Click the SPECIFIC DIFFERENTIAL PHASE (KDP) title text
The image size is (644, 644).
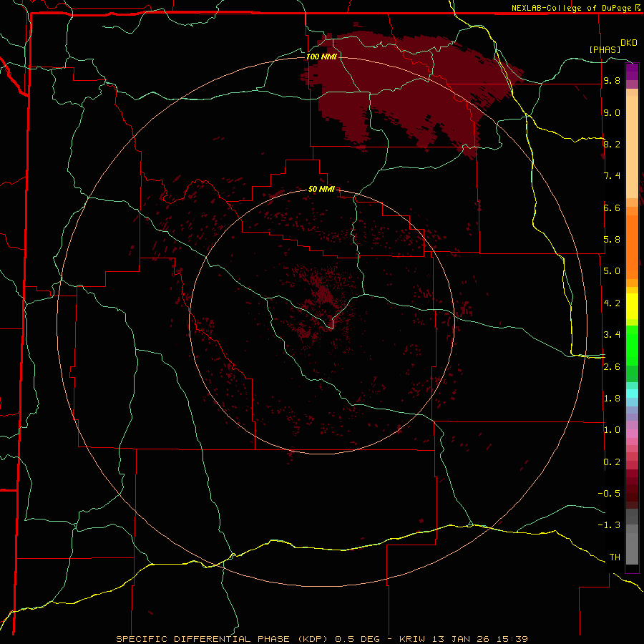[223, 639]
